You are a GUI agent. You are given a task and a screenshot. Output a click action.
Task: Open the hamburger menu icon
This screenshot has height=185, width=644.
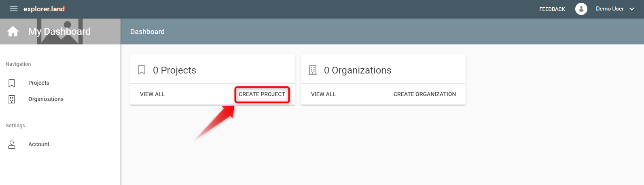click(14, 9)
